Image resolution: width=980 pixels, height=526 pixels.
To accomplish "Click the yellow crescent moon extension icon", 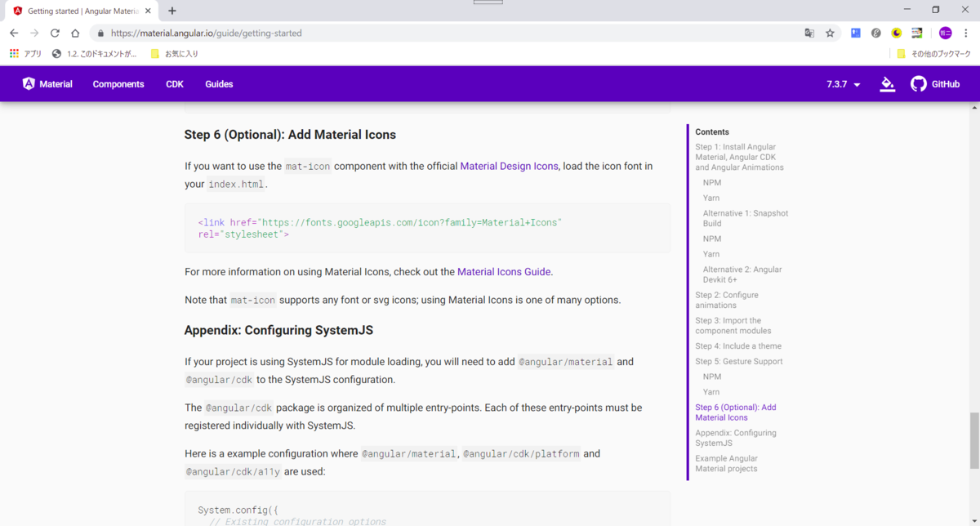I will [897, 33].
